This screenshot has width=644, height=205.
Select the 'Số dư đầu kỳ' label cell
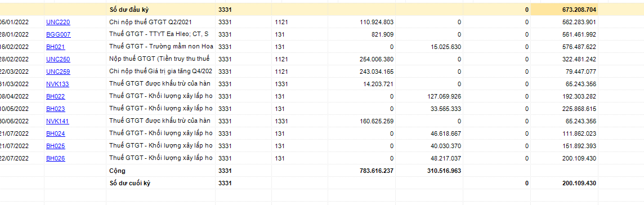pos(161,10)
